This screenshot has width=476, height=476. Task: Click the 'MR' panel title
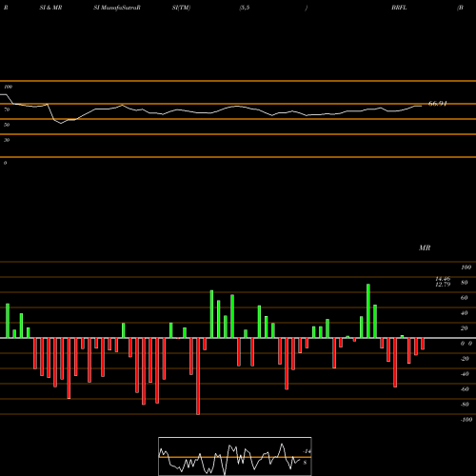click(x=425, y=248)
